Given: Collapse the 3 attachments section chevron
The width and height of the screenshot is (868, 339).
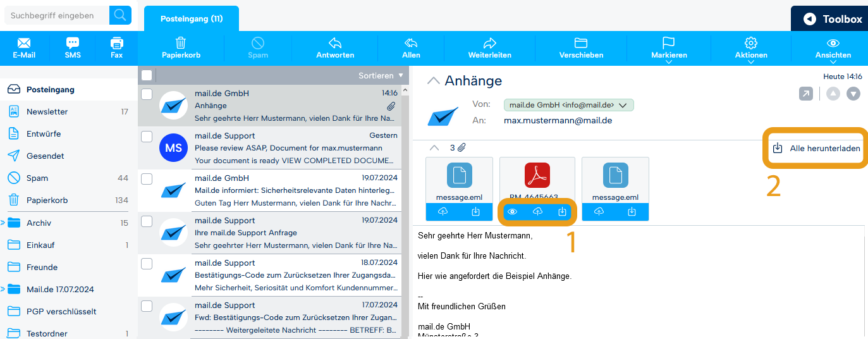Looking at the screenshot, I should click(x=434, y=147).
